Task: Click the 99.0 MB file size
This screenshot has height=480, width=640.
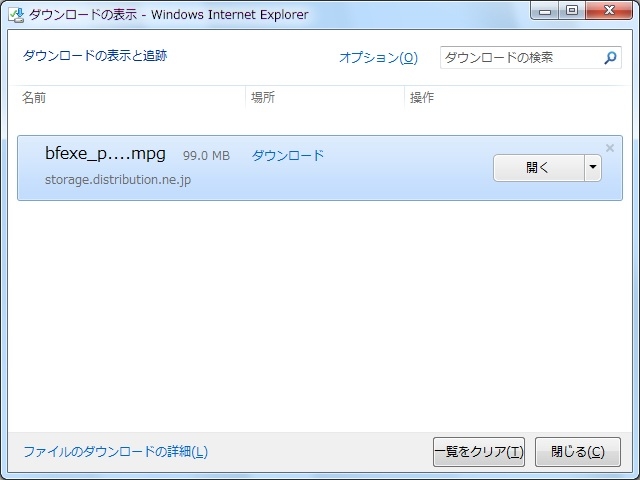Action: [206, 156]
